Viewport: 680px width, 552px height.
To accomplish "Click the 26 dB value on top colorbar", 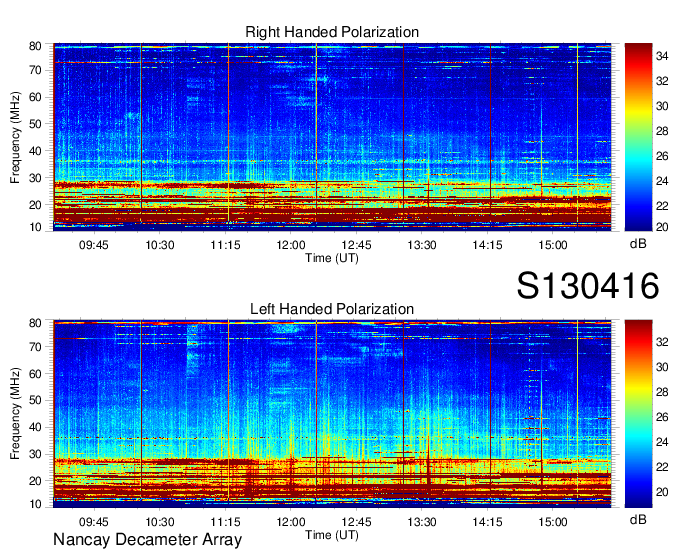I will 662,156.
